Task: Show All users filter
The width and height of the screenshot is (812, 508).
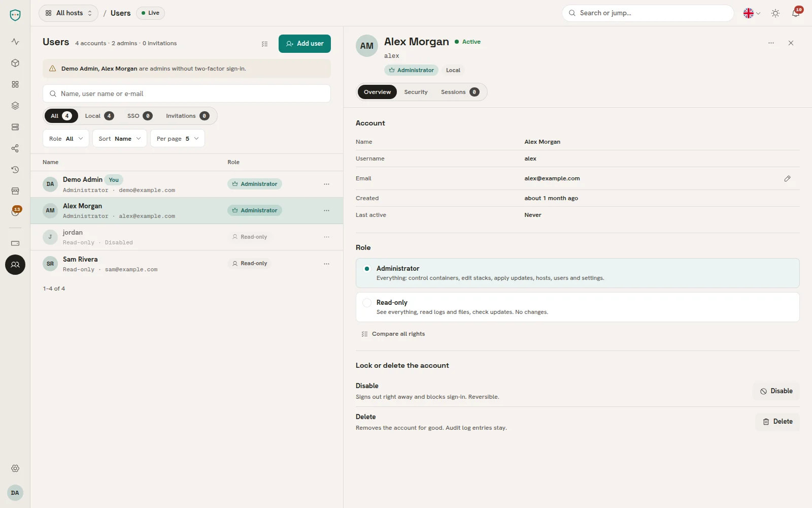Action: [61, 116]
